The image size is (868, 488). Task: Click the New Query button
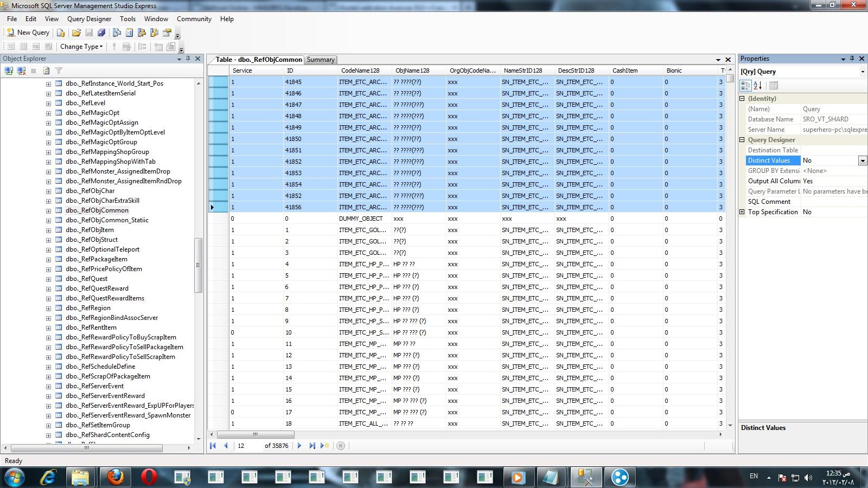tap(28, 33)
